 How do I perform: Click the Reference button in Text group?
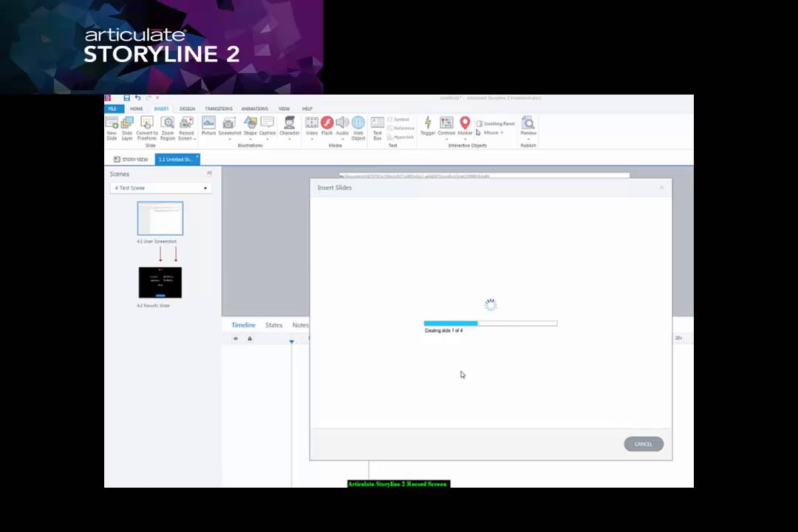tap(401, 129)
